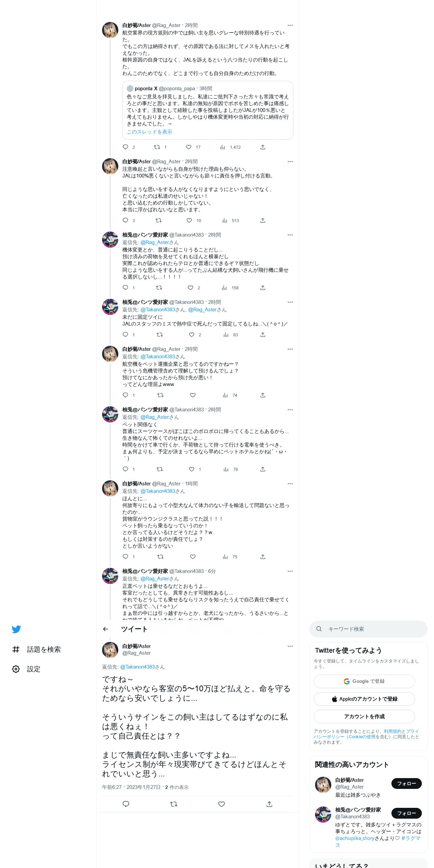Follow 柚兎@パンツ愛好家 with the フォロー button
Screen dimensions: 434x868
(406, 813)
